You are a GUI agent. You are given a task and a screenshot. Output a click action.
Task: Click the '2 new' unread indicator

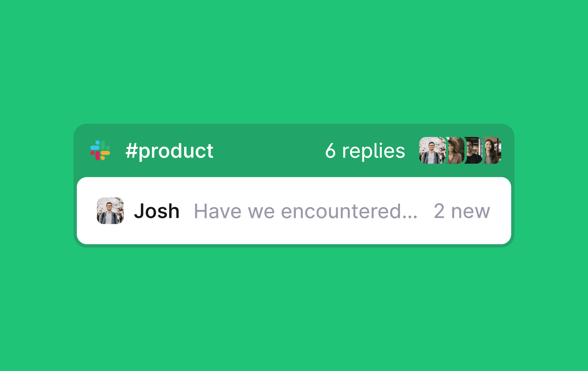click(x=462, y=211)
